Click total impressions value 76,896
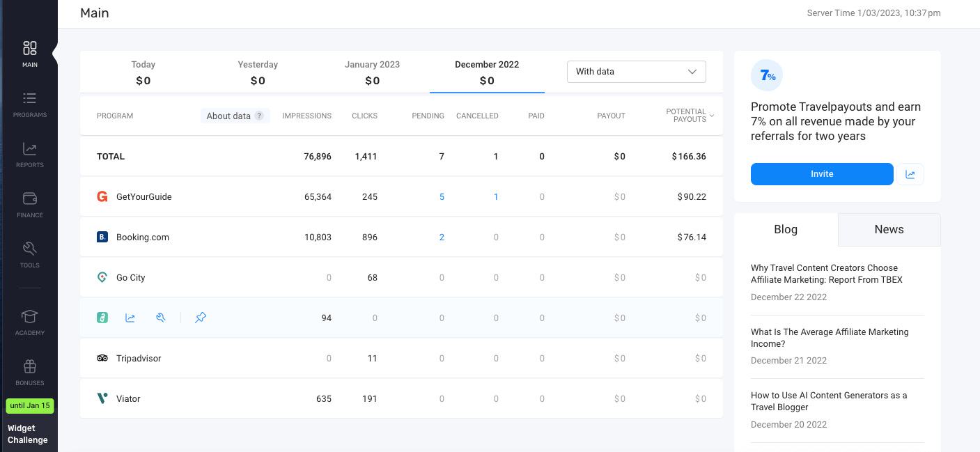 click(318, 157)
